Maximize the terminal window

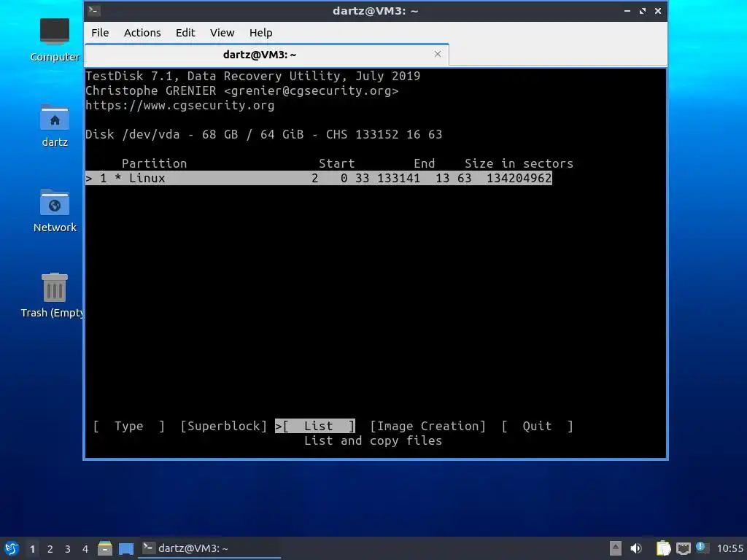coord(643,10)
